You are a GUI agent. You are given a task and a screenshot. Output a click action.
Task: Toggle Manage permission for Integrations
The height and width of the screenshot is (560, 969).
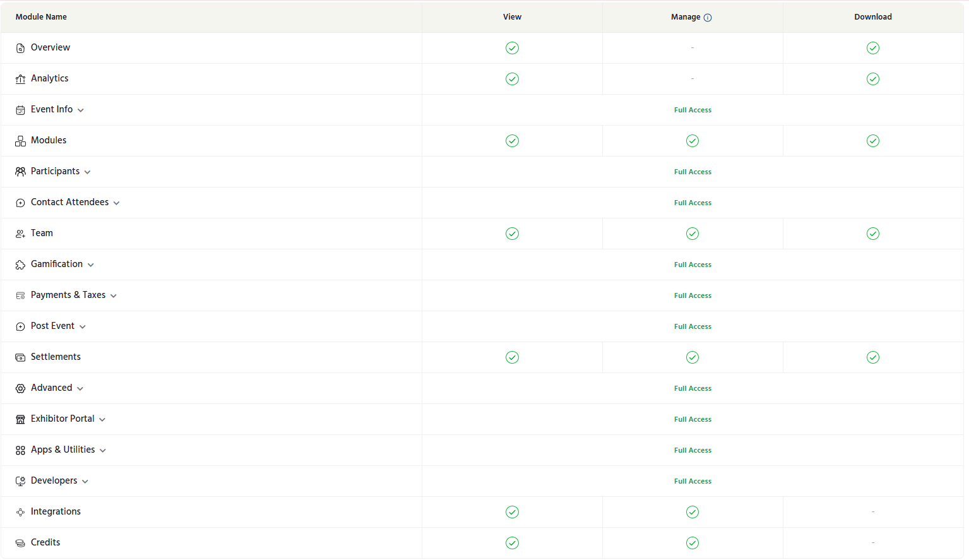(693, 512)
